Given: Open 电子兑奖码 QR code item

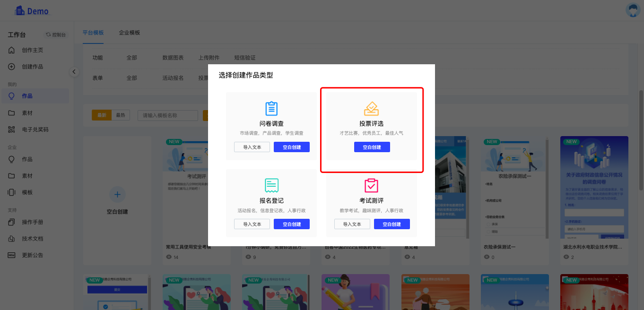Looking at the screenshot, I should click(x=35, y=129).
